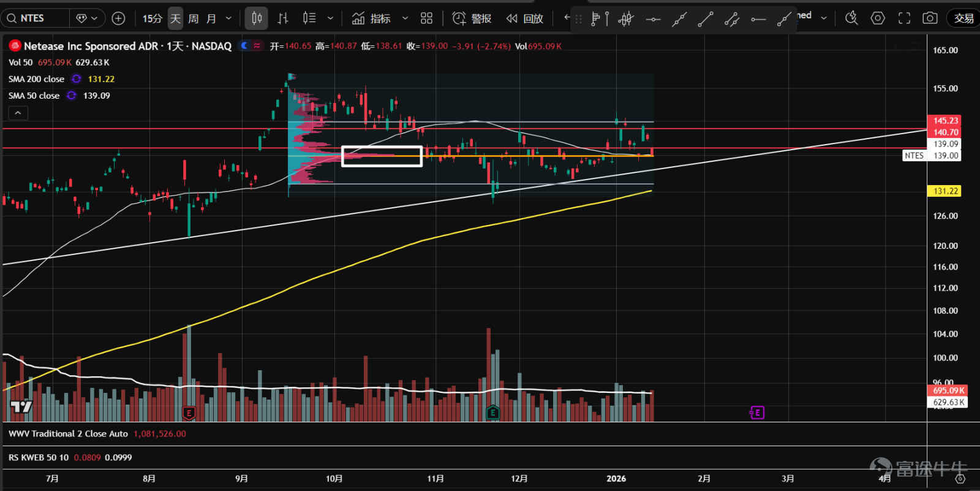The width and height of the screenshot is (980, 491).
Task: Start bar replay with 回放 button
Action: pyautogui.click(x=525, y=18)
